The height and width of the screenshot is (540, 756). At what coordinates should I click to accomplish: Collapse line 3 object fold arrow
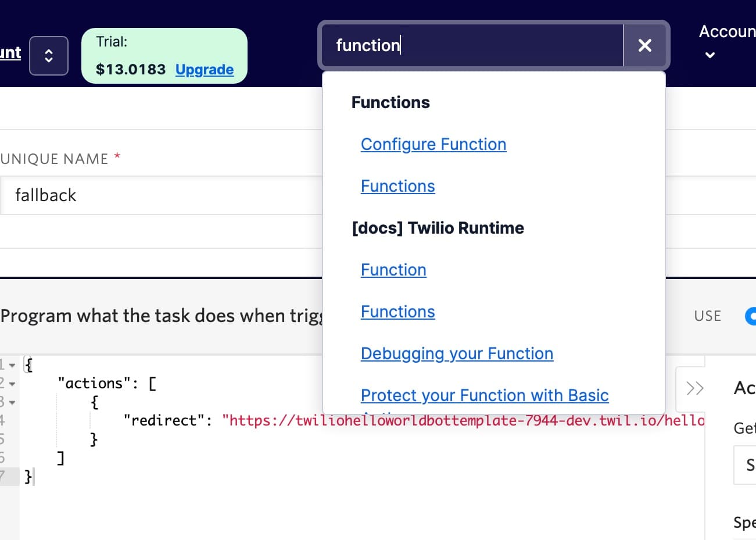click(12, 403)
